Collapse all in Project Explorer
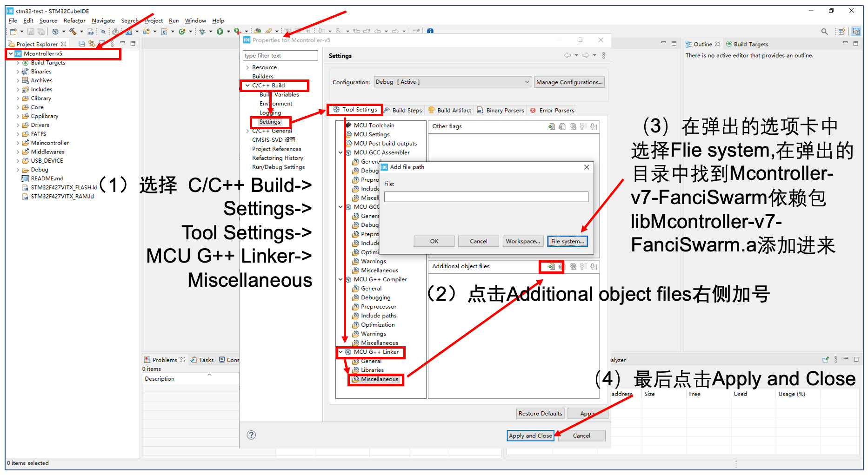868x475 pixels. 82,44
